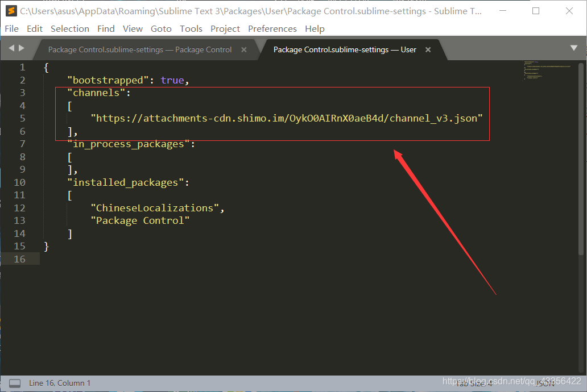This screenshot has width=587, height=392.
Task: Click the "bootstrapped" key on line 2
Action: (x=108, y=80)
